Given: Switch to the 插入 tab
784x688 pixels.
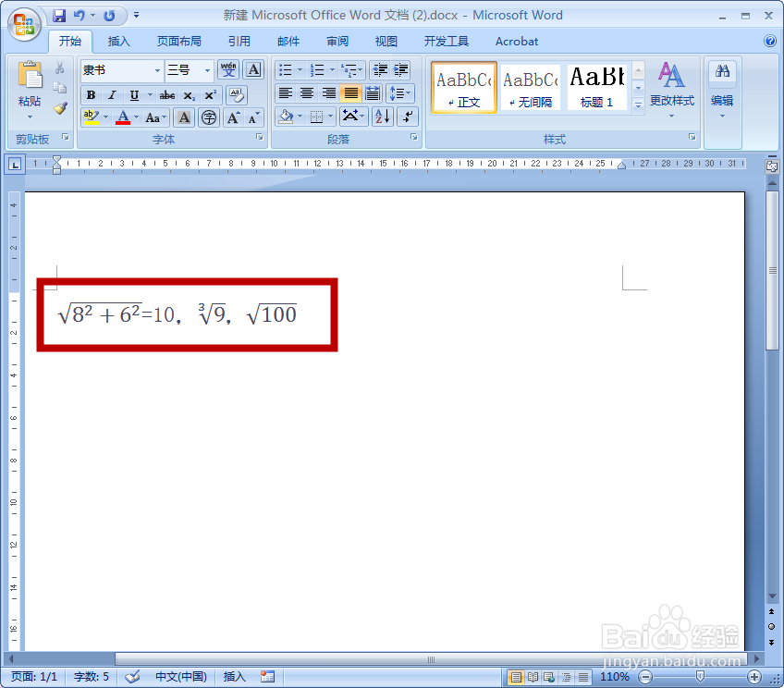Looking at the screenshot, I should 118,42.
